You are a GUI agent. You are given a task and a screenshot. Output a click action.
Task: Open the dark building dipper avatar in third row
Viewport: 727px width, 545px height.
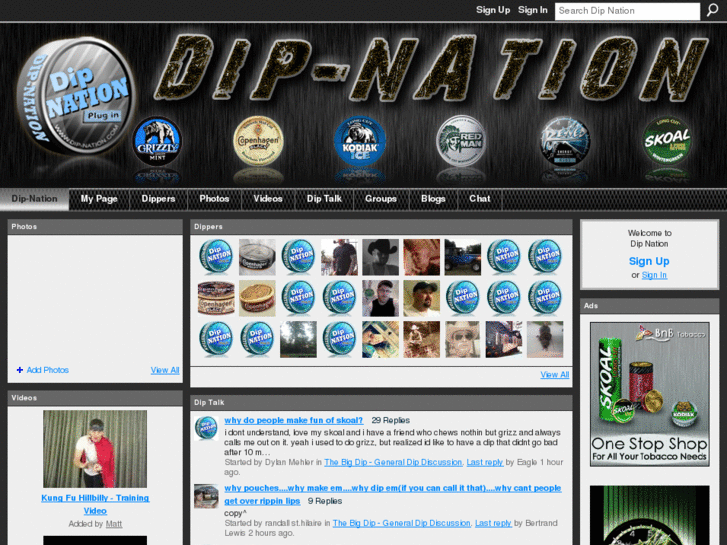(504, 339)
